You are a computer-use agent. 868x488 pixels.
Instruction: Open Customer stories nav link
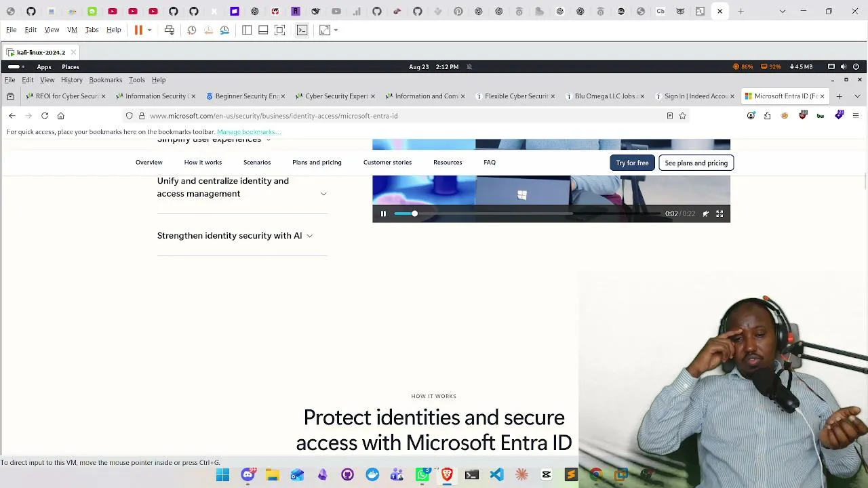(x=387, y=163)
